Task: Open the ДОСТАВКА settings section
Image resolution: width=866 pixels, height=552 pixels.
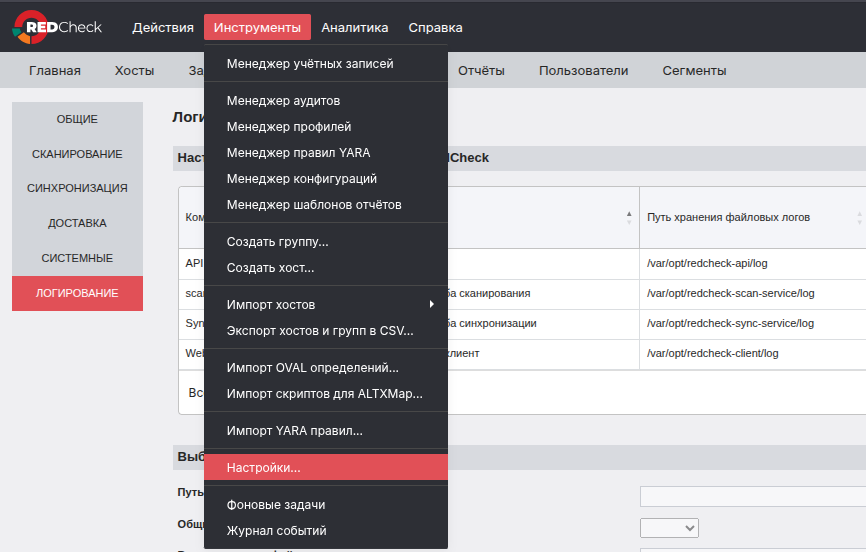Action: click(77, 223)
